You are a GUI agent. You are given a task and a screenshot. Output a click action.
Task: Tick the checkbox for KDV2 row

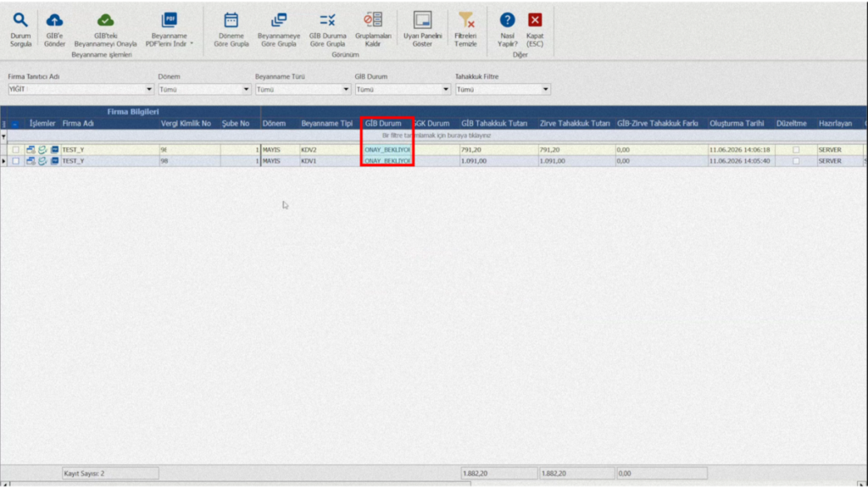click(x=15, y=150)
